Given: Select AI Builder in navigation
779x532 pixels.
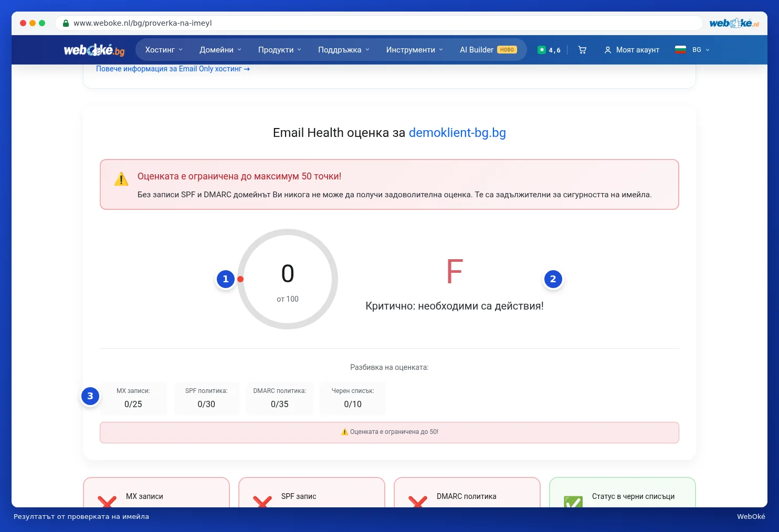Looking at the screenshot, I should click(x=488, y=50).
